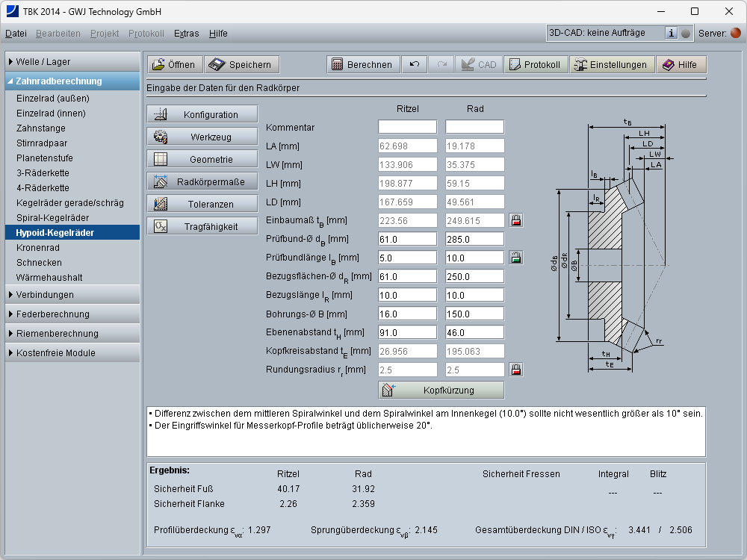This screenshot has width=747, height=560.
Task: Click the Ritzel Prüfbund-Ø input field
Action: tap(407, 239)
